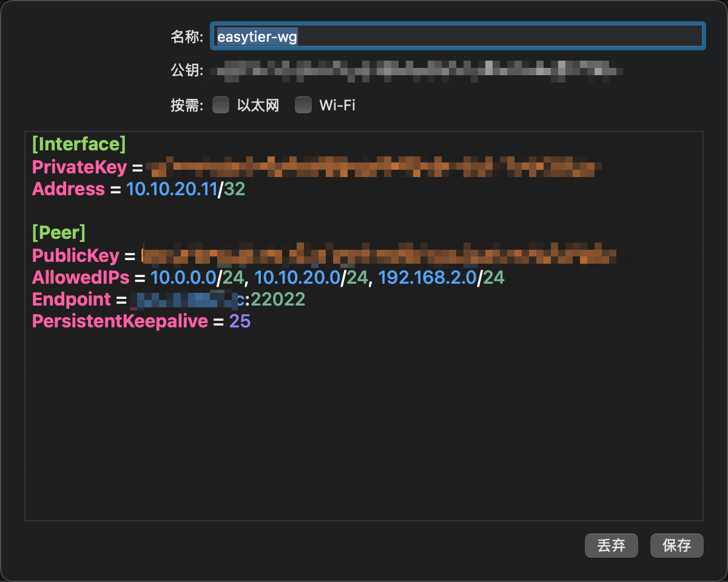Image resolution: width=728 pixels, height=582 pixels.
Task: Enable the 以太网 on-demand checkbox
Action: point(221,105)
